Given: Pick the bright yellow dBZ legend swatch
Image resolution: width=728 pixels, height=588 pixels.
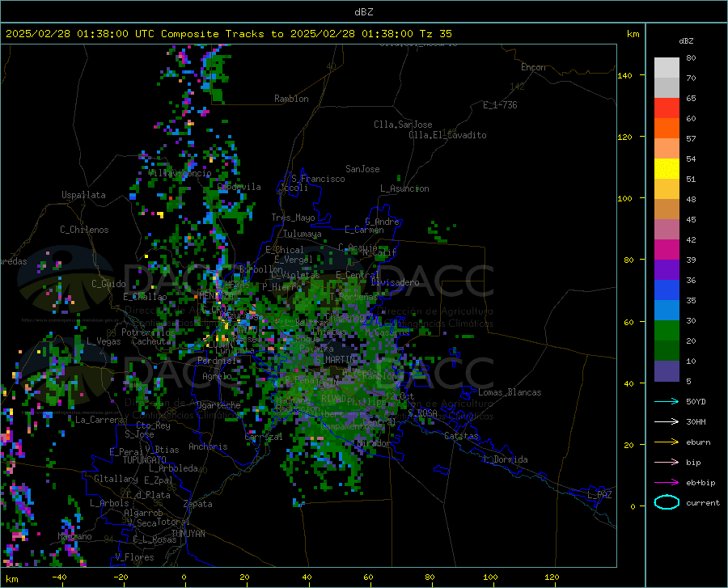Looking at the screenshot, I should click(x=667, y=169).
